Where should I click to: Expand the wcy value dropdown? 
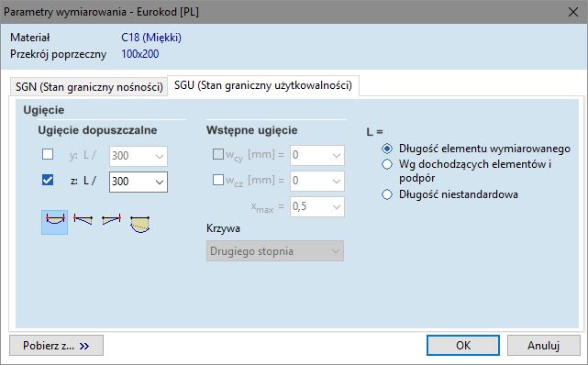point(316,155)
